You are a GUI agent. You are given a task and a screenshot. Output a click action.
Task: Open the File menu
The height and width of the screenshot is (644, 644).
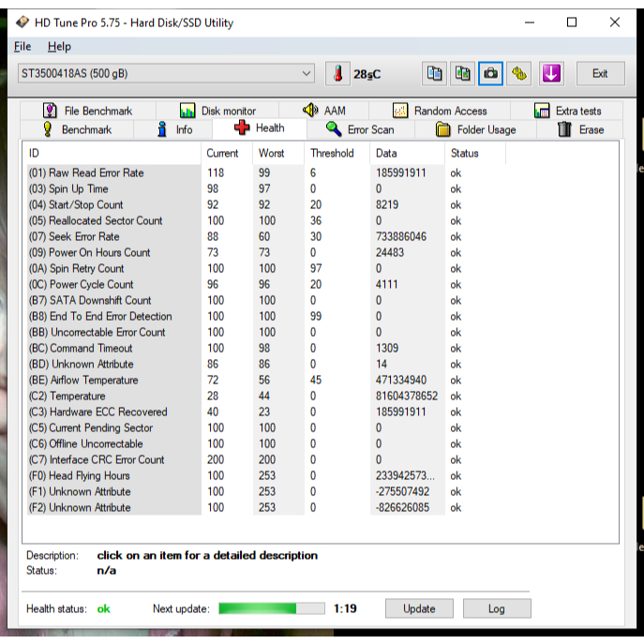tap(22, 46)
